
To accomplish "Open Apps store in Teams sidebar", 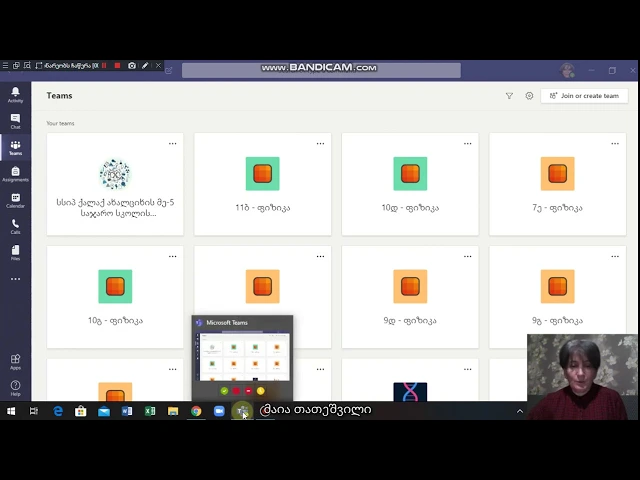I will (x=15, y=362).
